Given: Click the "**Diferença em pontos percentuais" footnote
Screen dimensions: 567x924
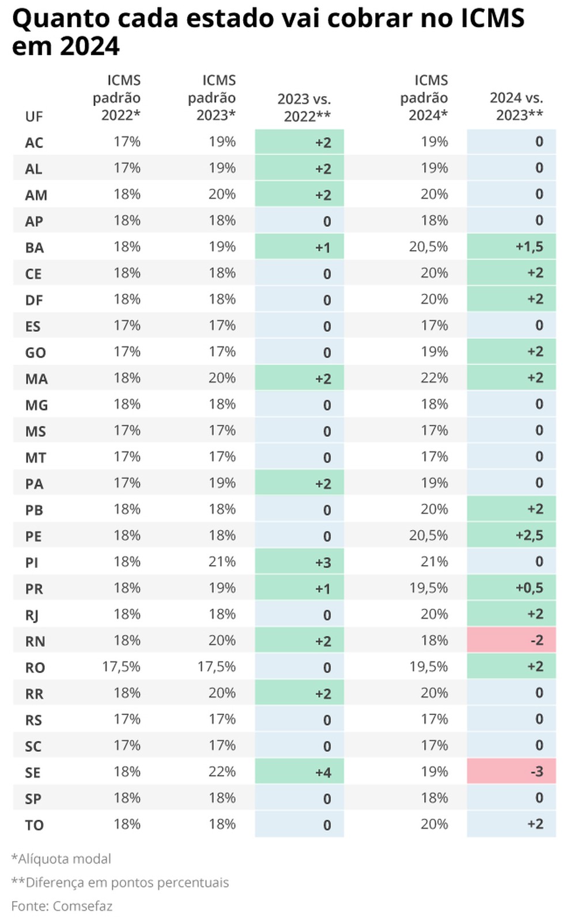Looking at the screenshot, I should tap(120, 883).
